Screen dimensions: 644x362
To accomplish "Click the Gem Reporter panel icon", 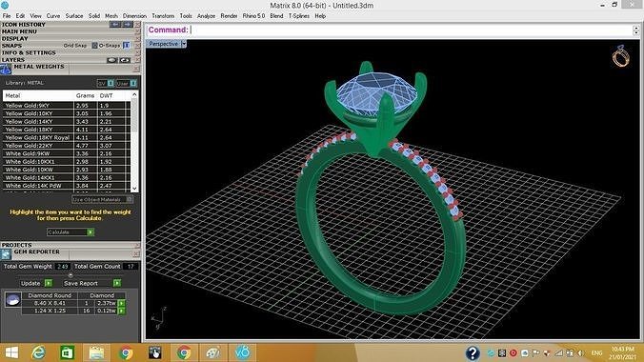I will pos(6,254).
